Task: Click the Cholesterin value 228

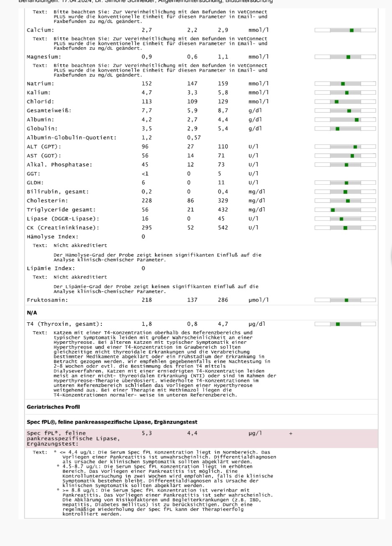Action: pos(147,201)
